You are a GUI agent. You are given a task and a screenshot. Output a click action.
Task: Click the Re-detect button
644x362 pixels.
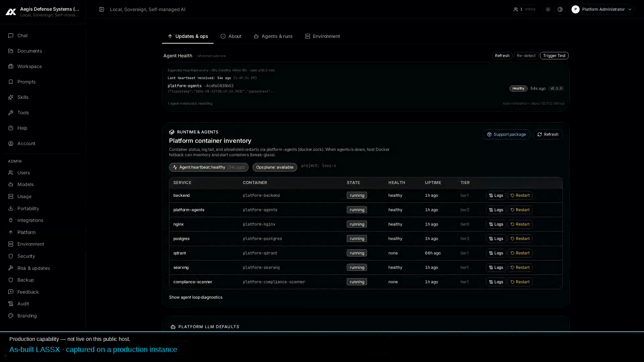coord(526,56)
